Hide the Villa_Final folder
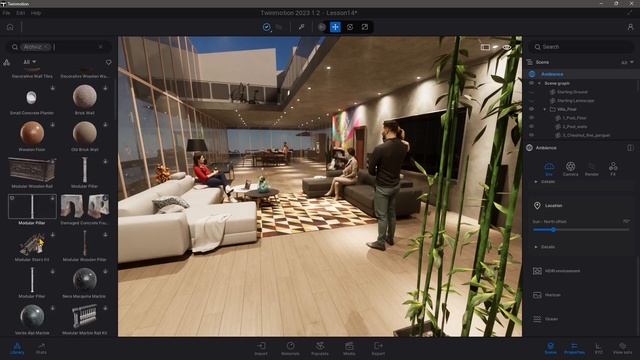Screen dimensions: 640x360 (531, 109)
